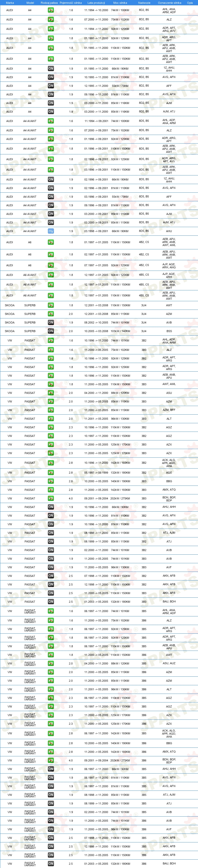198x868 pixels.
Task: Click petrol icon in Passat Variant 3B6 BBG row
Action: (x=51, y=743)
